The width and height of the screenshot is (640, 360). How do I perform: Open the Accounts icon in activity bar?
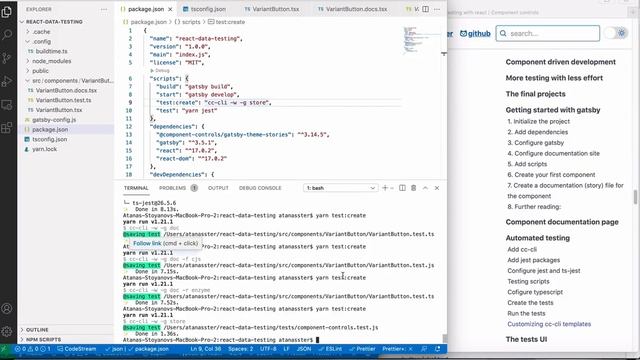pos(7,309)
